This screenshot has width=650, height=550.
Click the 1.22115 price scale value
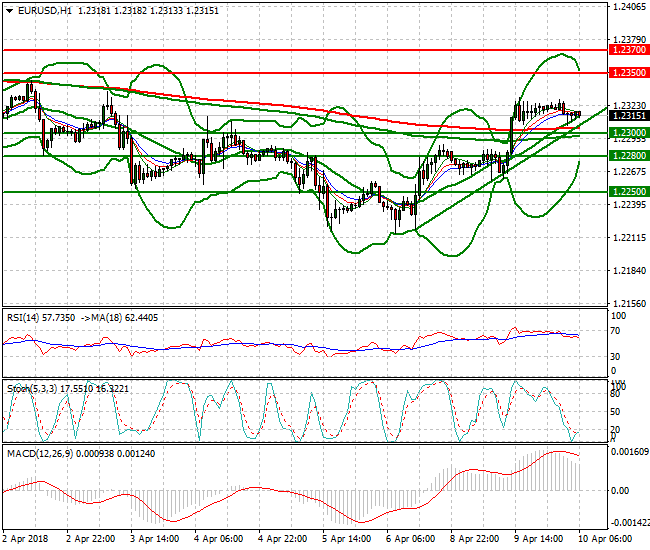(x=629, y=237)
